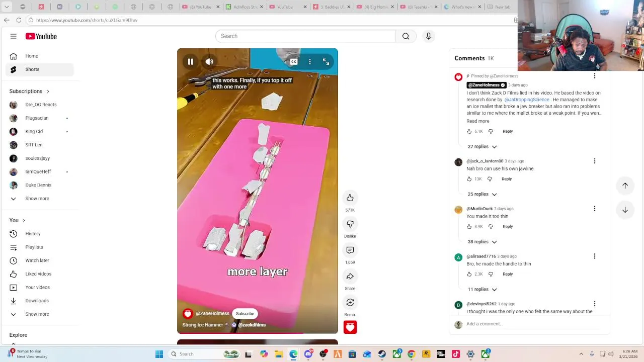644x362 pixels.
Task: Open @JalDroppingScience mention link
Action: [x=527, y=100]
